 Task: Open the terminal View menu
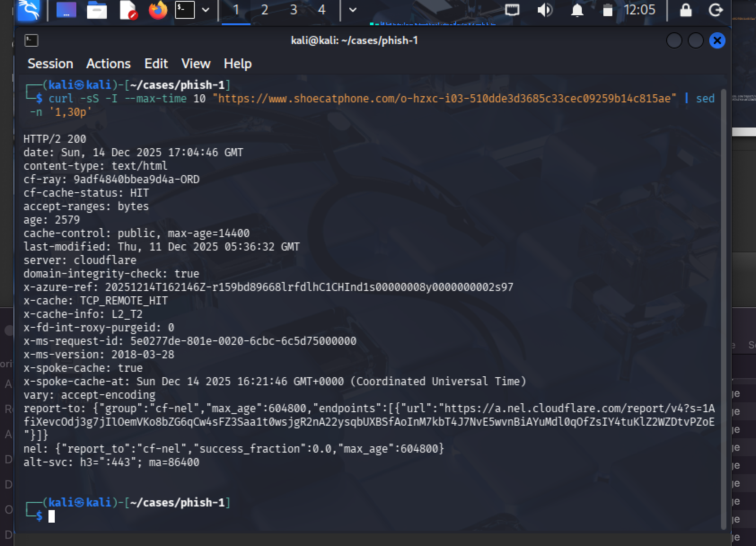196,64
